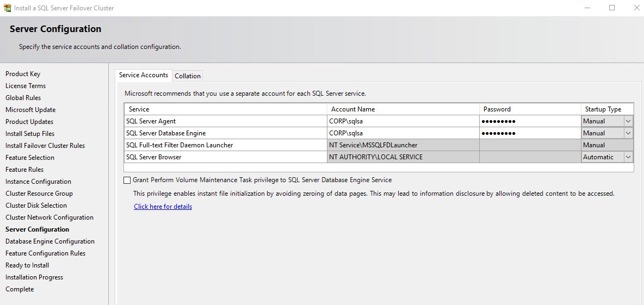Select the Feature Rules step
The image size is (644, 305).
pyautogui.click(x=24, y=169)
